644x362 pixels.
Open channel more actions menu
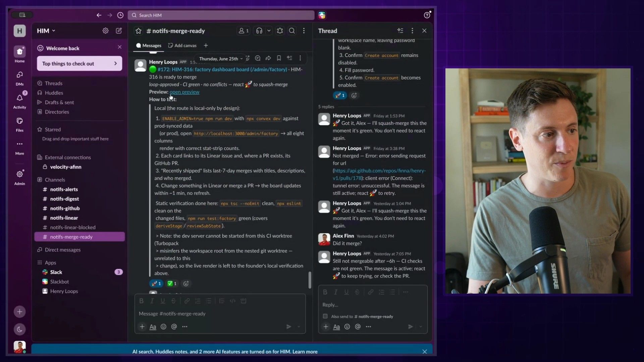point(304,31)
